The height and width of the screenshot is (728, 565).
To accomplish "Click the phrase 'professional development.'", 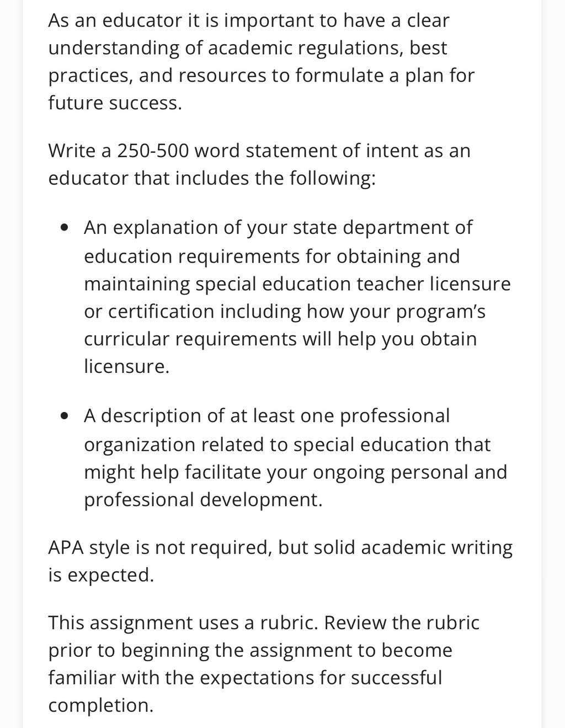I will point(203,500).
